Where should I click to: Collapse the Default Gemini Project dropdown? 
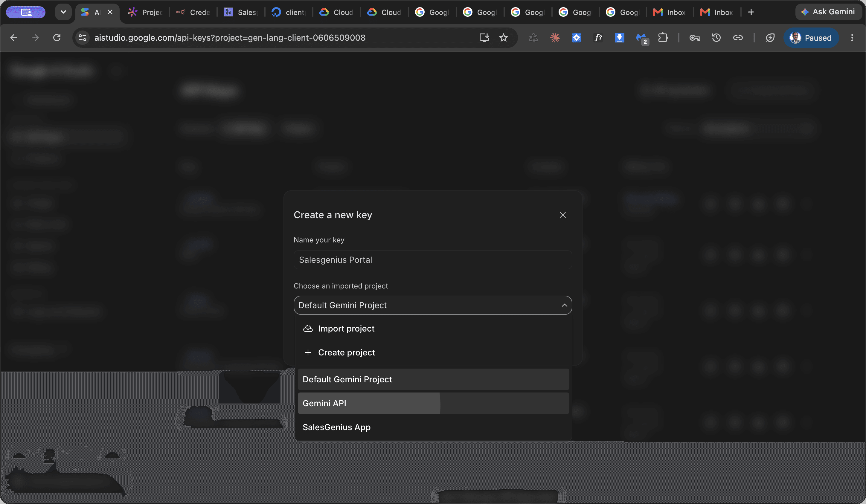pyautogui.click(x=433, y=305)
